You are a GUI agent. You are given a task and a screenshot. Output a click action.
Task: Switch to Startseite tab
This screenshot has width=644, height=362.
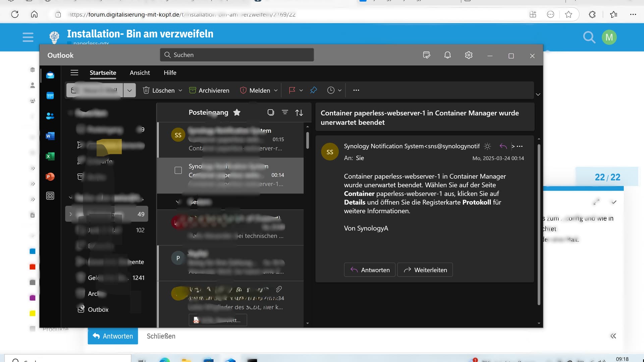103,73
